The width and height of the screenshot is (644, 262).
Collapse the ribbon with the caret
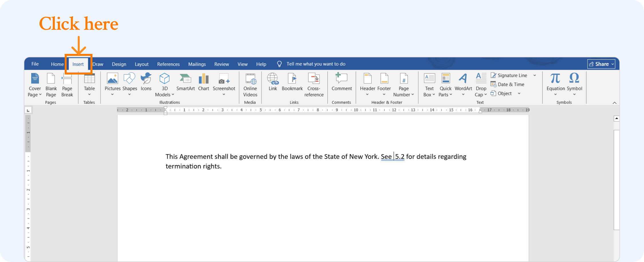614,103
